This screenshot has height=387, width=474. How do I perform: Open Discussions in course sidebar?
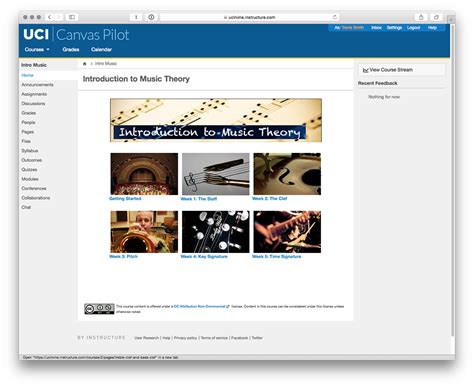[33, 103]
